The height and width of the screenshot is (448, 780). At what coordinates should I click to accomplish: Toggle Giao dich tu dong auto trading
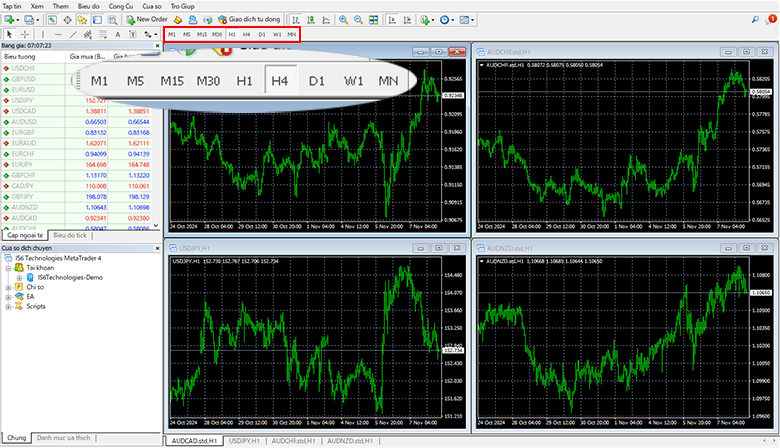tap(249, 19)
